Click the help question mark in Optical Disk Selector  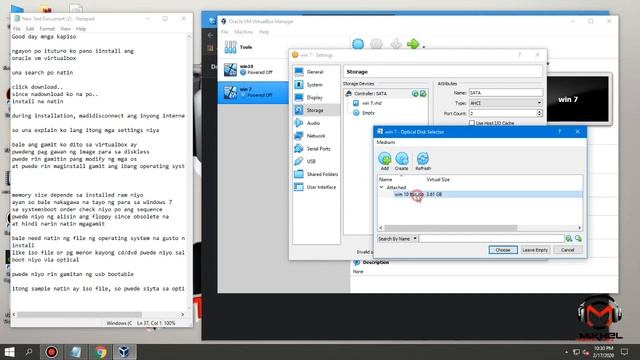pos(560,131)
